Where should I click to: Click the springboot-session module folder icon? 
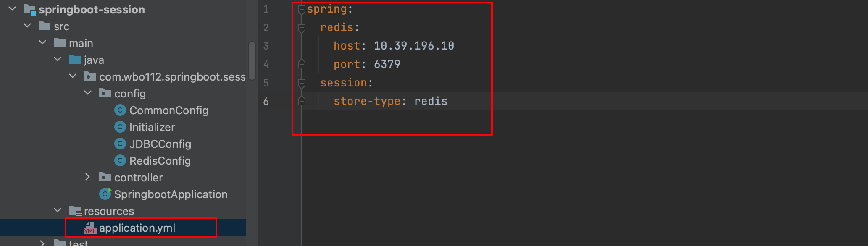29,10
